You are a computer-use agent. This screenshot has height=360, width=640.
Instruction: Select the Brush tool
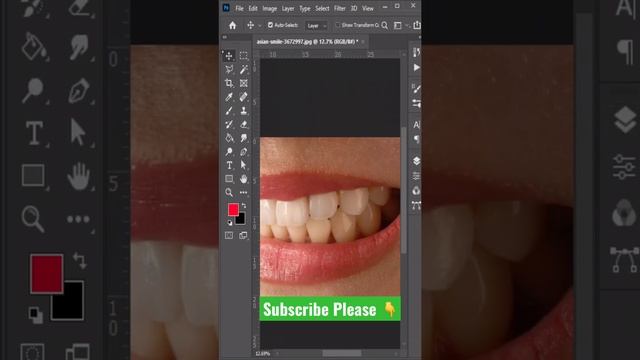(229, 111)
